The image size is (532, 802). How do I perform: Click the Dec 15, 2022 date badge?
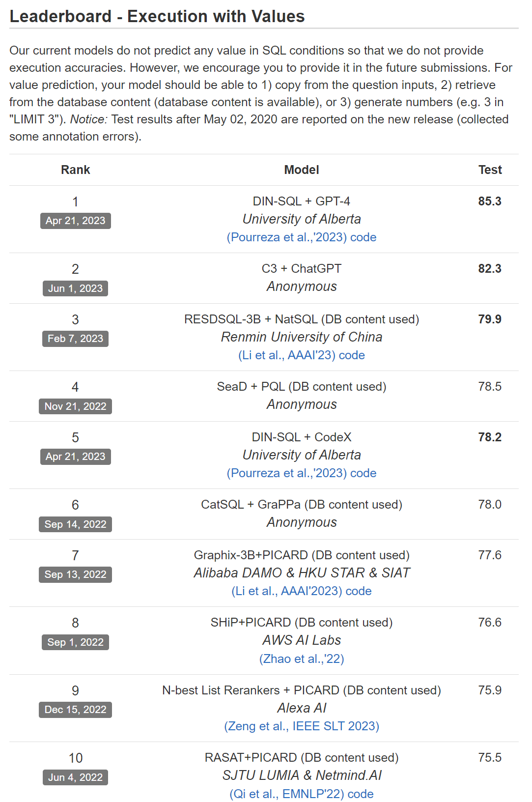[x=76, y=710]
